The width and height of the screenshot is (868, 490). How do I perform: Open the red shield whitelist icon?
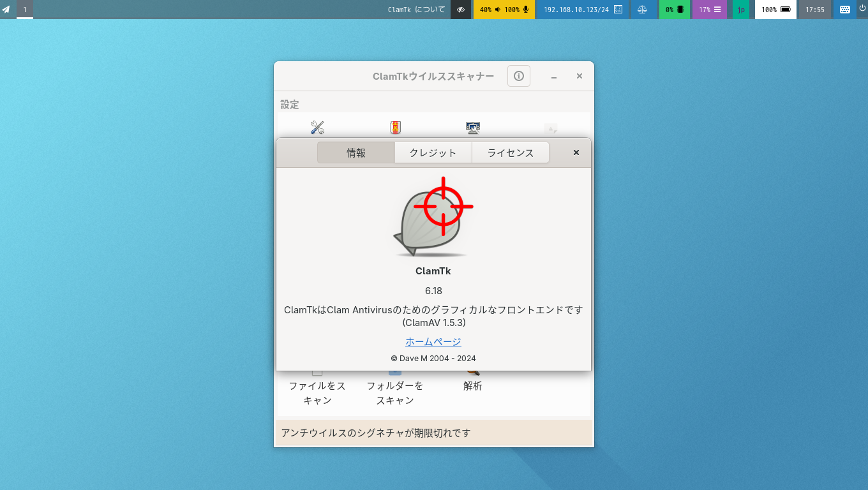(395, 128)
